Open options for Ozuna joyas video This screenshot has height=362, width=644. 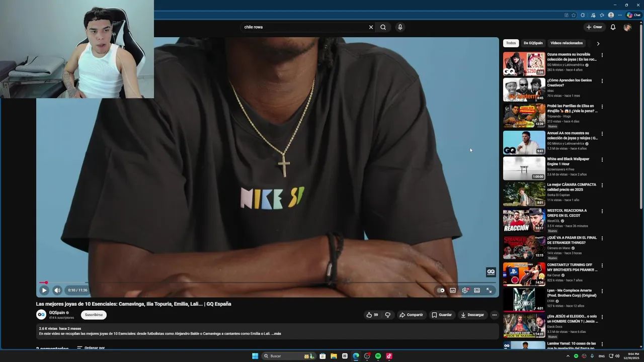point(602,55)
